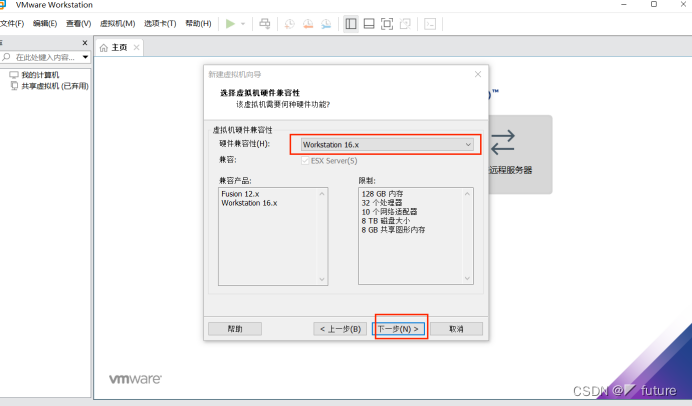Click the console view toolbar icon
The width and height of the screenshot is (692, 406).
click(430, 24)
